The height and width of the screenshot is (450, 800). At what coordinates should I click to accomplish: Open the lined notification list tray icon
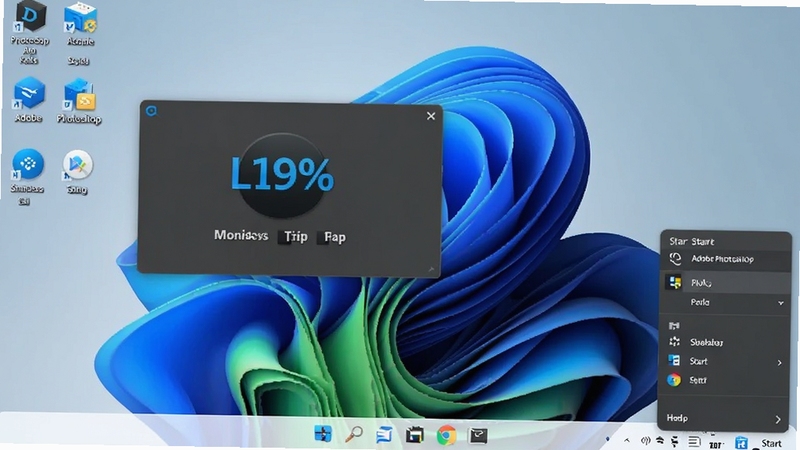(694, 441)
